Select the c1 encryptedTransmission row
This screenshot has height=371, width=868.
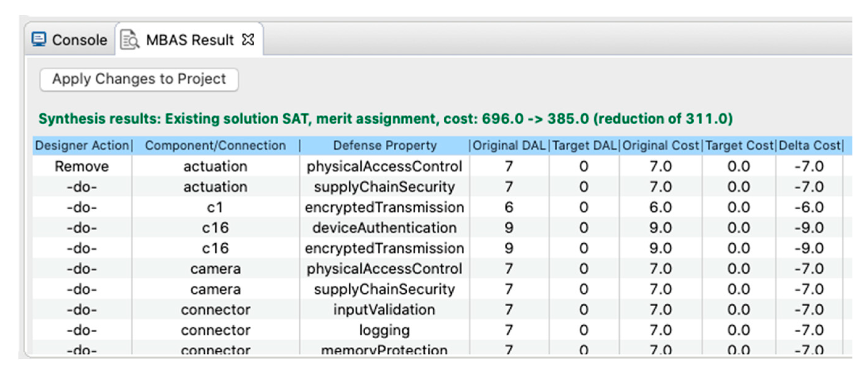384,207
